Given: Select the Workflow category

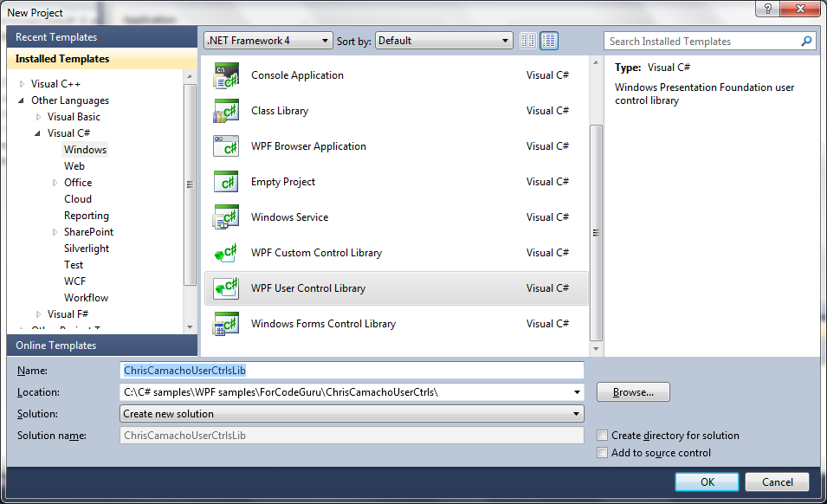Looking at the screenshot, I should click(x=86, y=298).
